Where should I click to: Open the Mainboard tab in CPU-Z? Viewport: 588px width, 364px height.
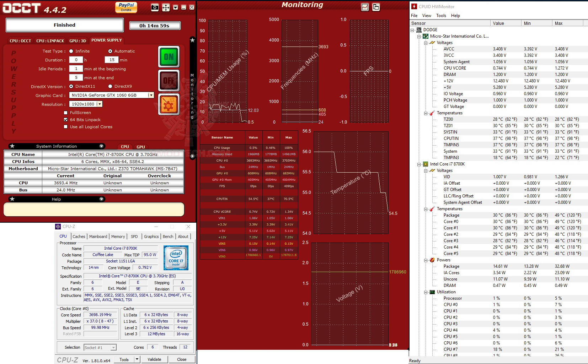click(98, 237)
